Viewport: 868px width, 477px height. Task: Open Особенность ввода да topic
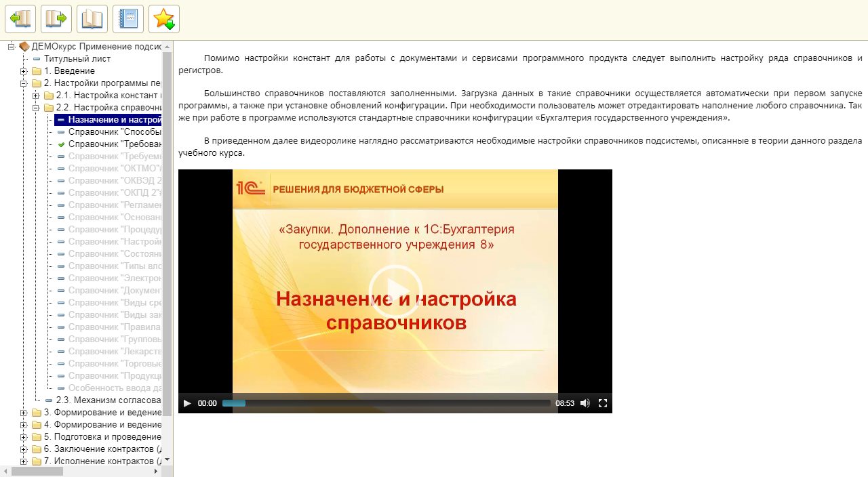[x=115, y=388]
